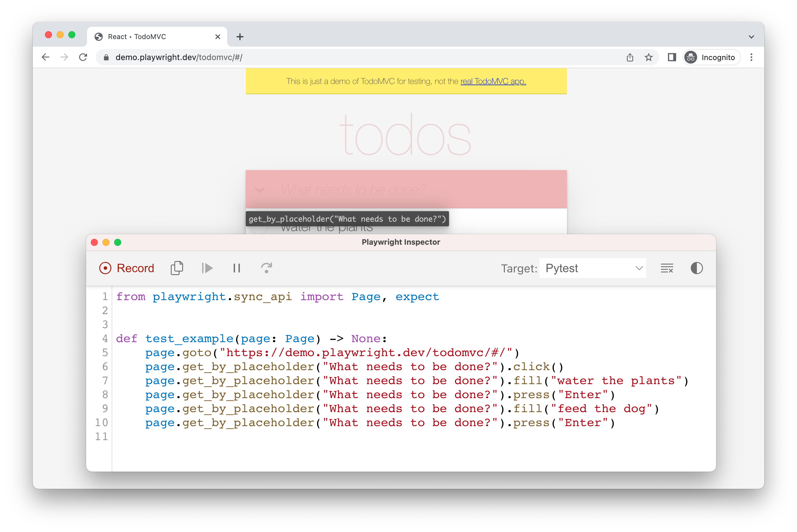Open Chrome's three-dot menu
This screenshot has height=532, width=797.
[751, 57]
